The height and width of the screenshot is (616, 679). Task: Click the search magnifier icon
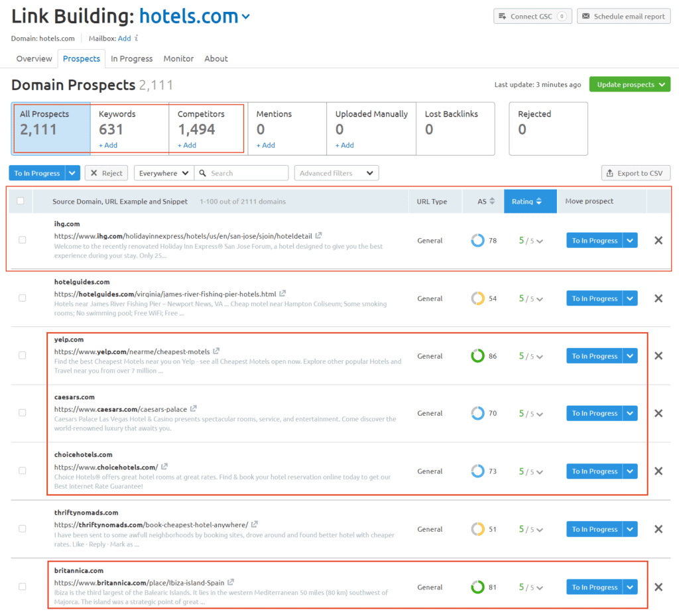click(x=202, y=173)
